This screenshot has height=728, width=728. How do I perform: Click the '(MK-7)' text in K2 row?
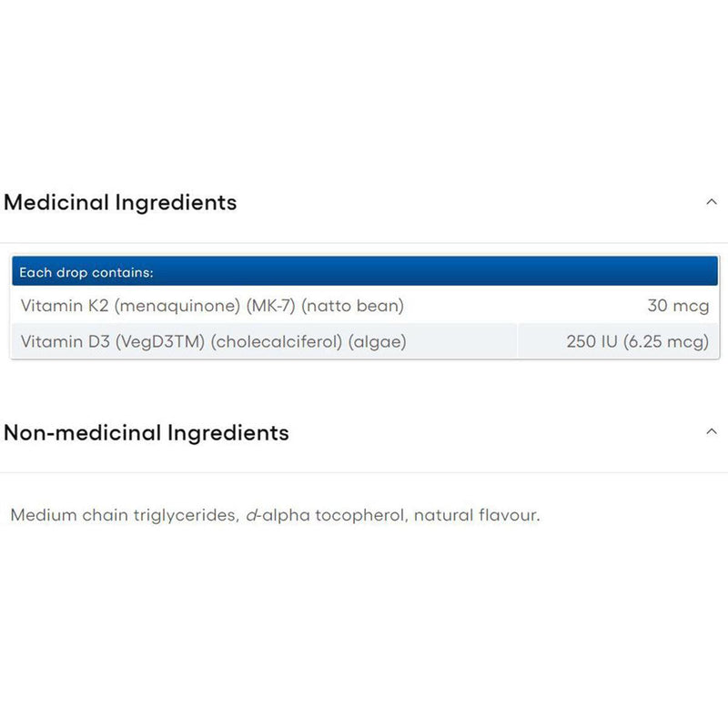pyautogui.click(x=270, y=306)
